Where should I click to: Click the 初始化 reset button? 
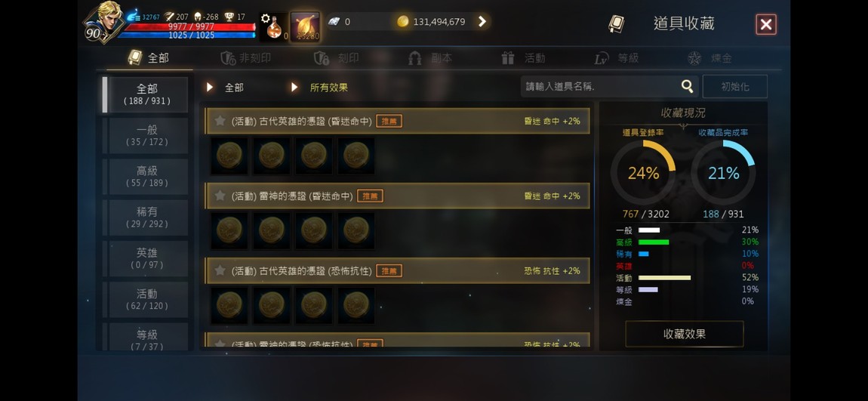734,87
